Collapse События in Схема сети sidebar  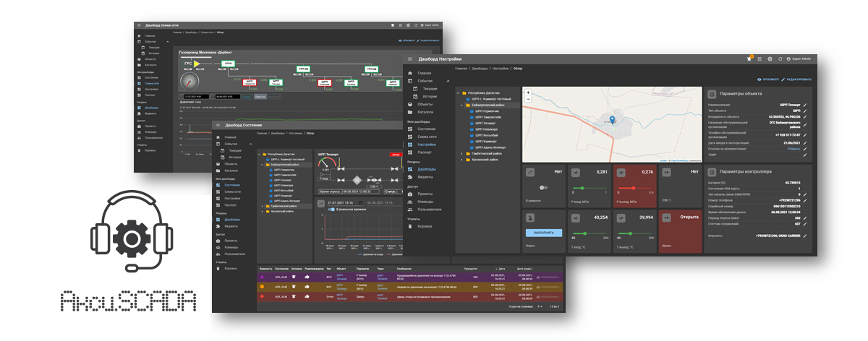pos(168,41)
